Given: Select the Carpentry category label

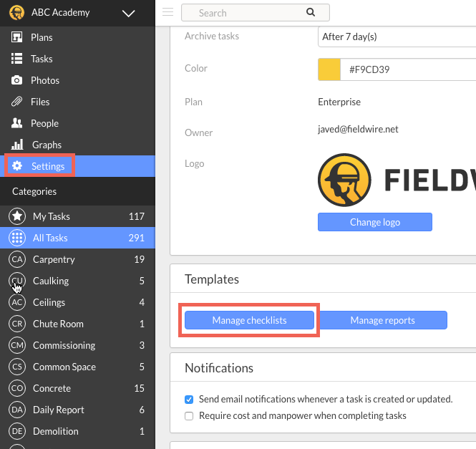Looking at the screenshot, I should tap(54, 259).
